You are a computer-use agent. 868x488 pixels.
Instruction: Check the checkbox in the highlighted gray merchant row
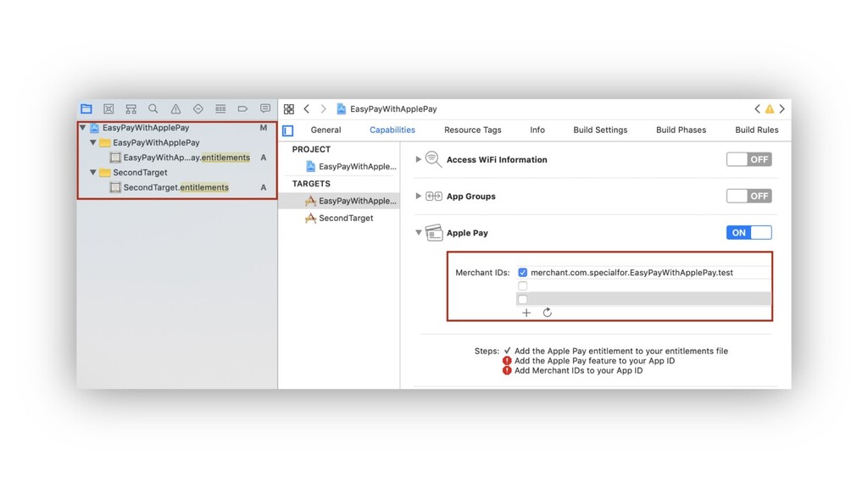click(522, 299)
